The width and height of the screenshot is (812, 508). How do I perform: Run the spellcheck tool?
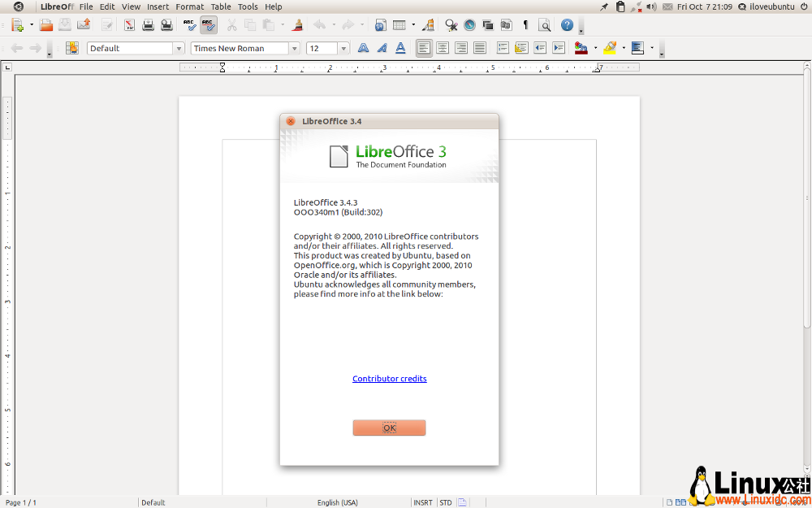pyautogui.click(x=188, y=24)
